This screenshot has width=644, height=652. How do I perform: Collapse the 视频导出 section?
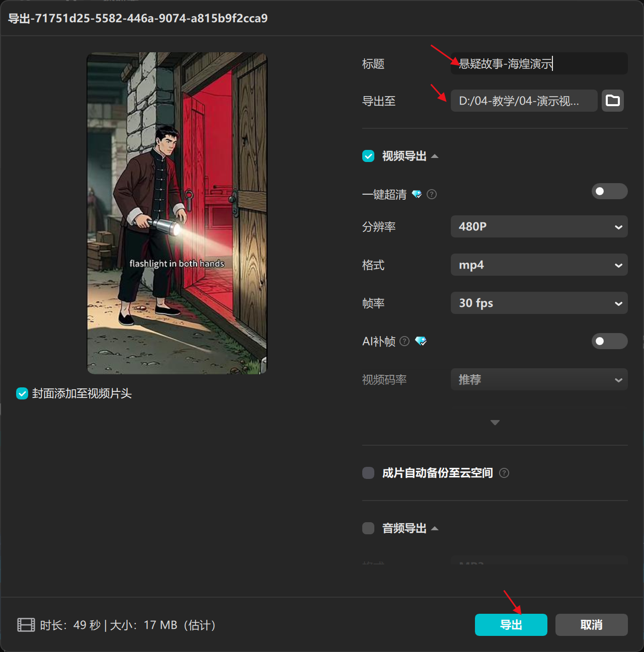pos(435,156)
